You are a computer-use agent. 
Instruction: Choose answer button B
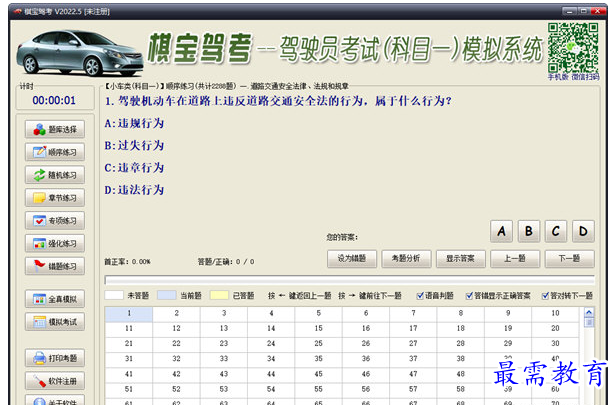point(529,231)
